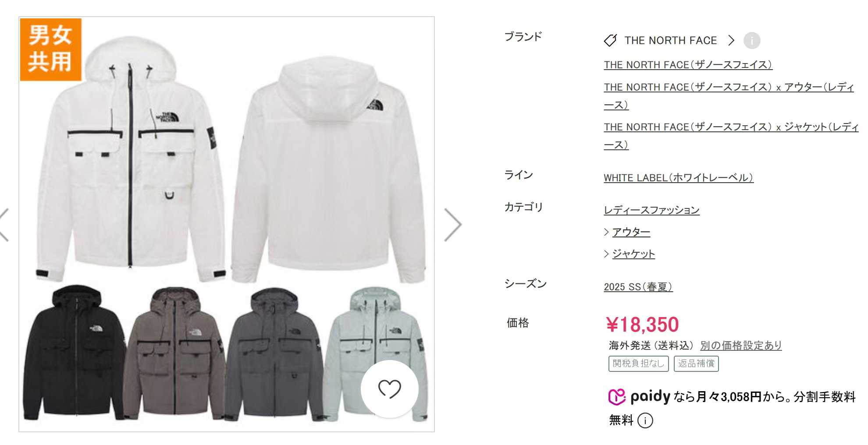Click the paidy logo icon
This screenshot has height=445, width=868.
617,397
